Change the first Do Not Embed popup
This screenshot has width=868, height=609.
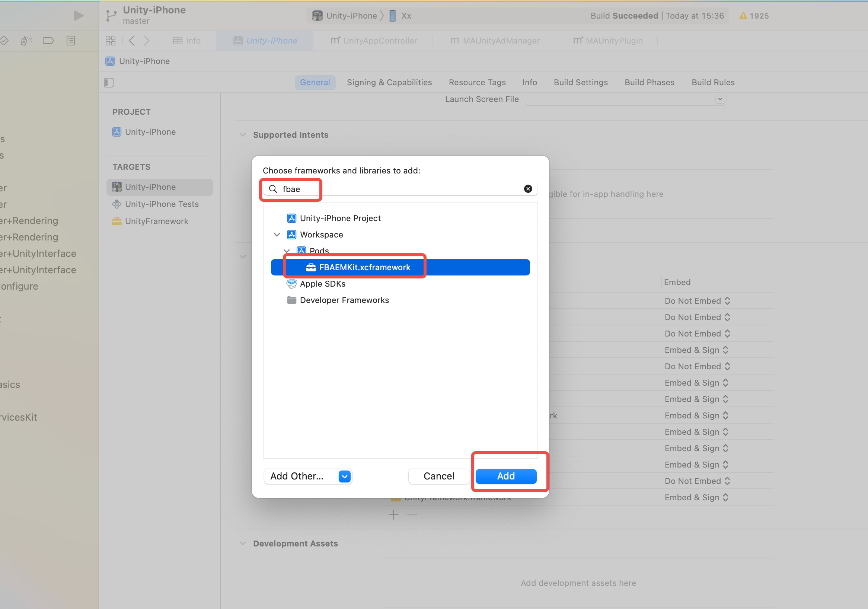(698, 301)
